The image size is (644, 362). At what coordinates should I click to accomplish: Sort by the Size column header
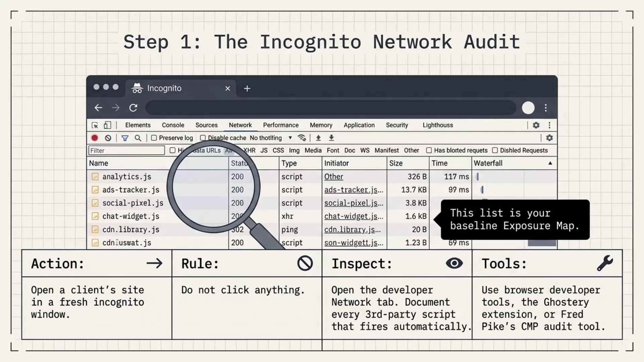[396, 163]
